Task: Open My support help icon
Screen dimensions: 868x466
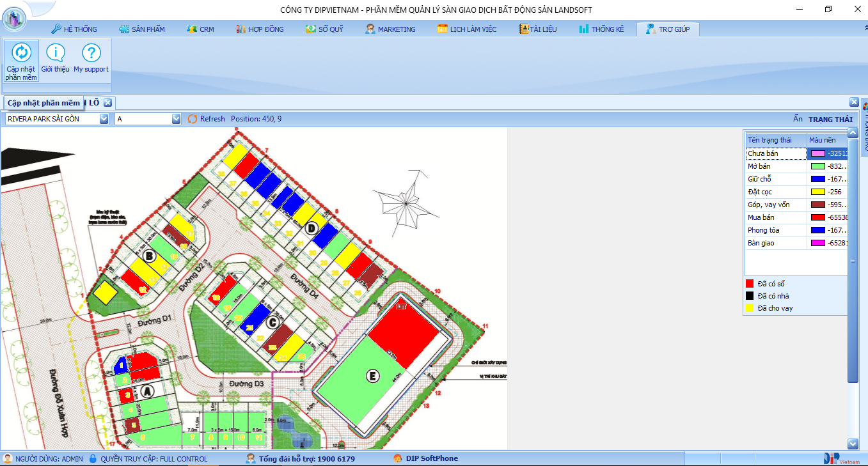Action: point(91,52)
